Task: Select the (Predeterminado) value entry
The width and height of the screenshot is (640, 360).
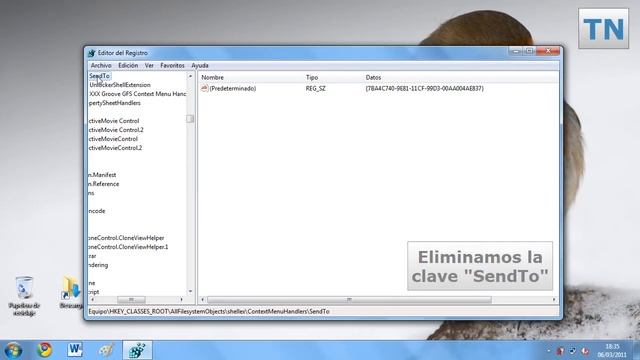Action: [x=233, y=88]
